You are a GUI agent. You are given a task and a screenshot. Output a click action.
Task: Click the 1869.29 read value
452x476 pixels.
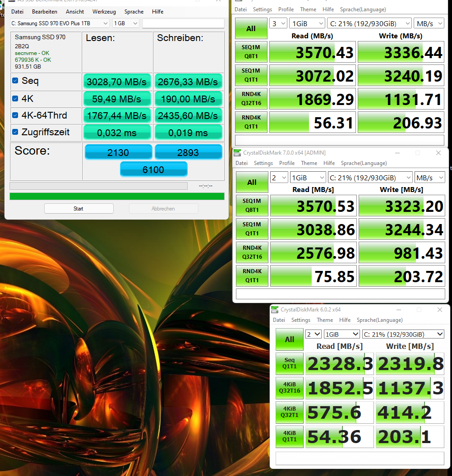coord(312,99)
